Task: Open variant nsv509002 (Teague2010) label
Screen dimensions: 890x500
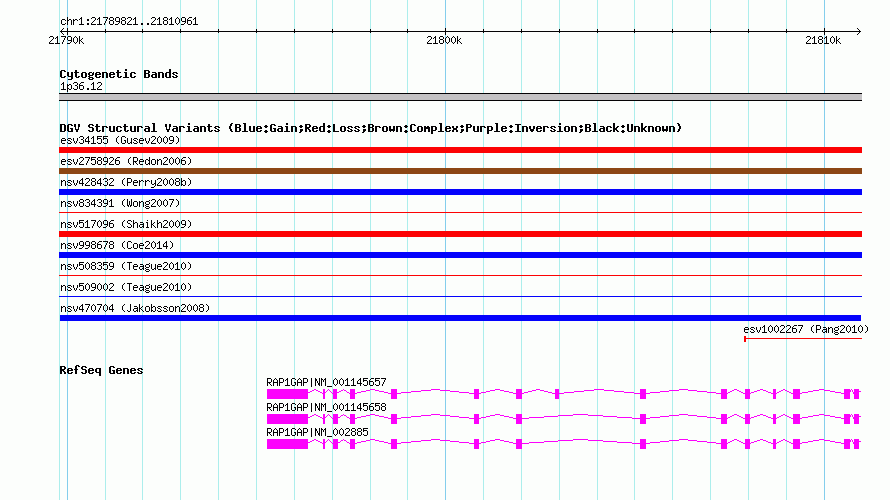Action: pos(126,287)
